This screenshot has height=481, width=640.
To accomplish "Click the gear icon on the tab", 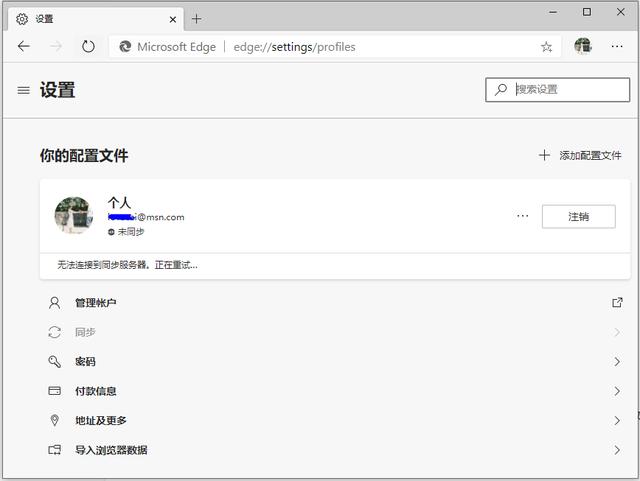I will (x=22, y=19).
